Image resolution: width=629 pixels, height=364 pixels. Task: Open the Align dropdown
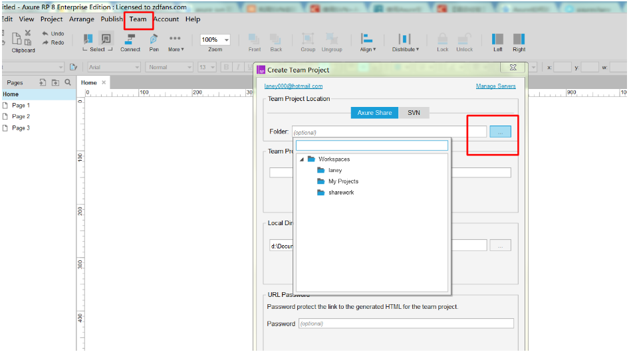[x=368, y=43]
